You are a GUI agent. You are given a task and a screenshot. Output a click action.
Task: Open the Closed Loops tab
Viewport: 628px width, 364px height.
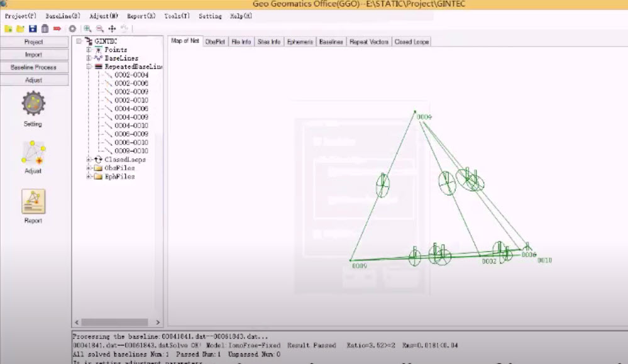[x=411, y=41]
